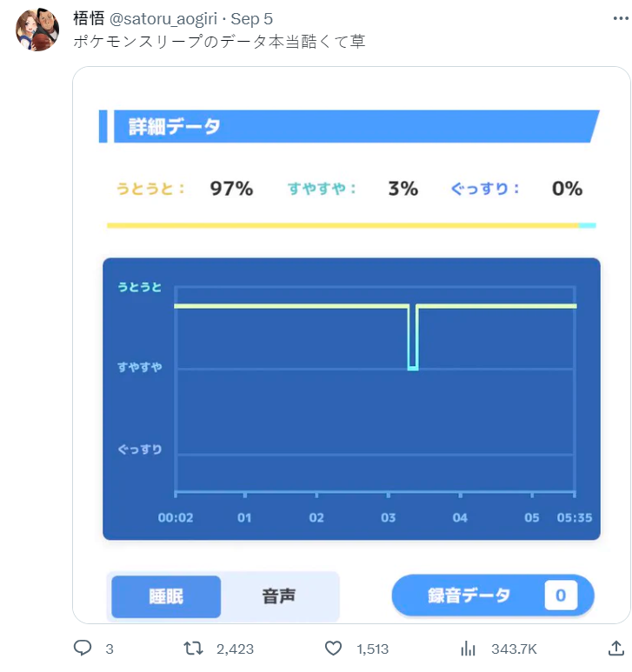Select the 睡眠 tab in image
This screenshot has height=672, width=632.
[x=166, y=596]
